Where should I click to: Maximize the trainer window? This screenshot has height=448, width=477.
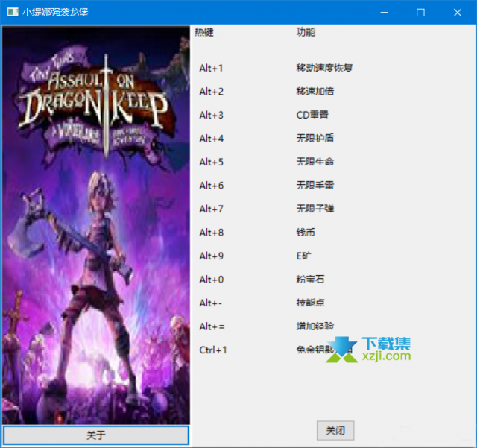[x=420, y=13]
